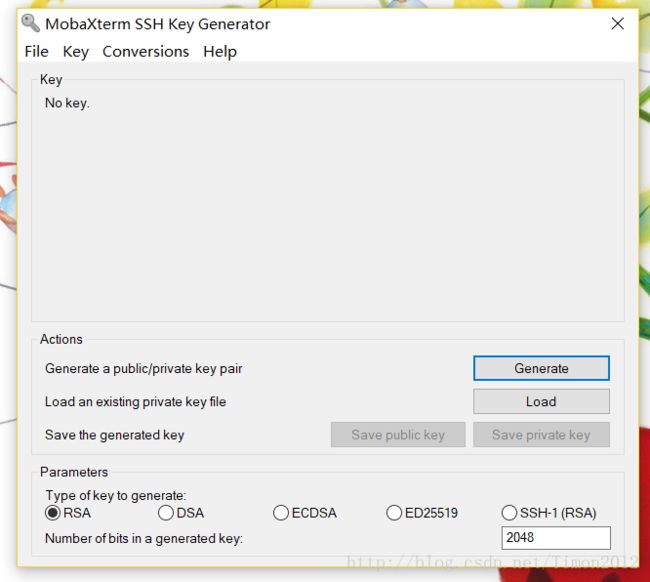The width and height of the screenshot is (650, 582).
Task: Click the Save private key button
Action: coord(541,434)
